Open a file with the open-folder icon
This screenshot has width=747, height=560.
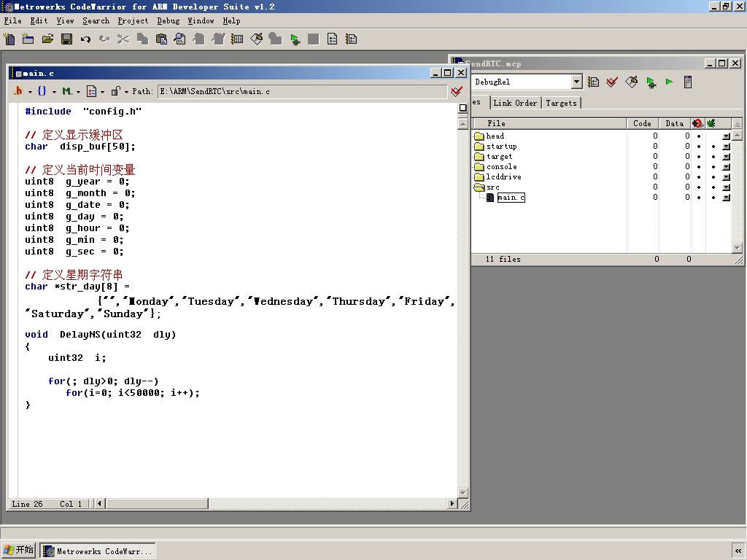tap(47, 39)
